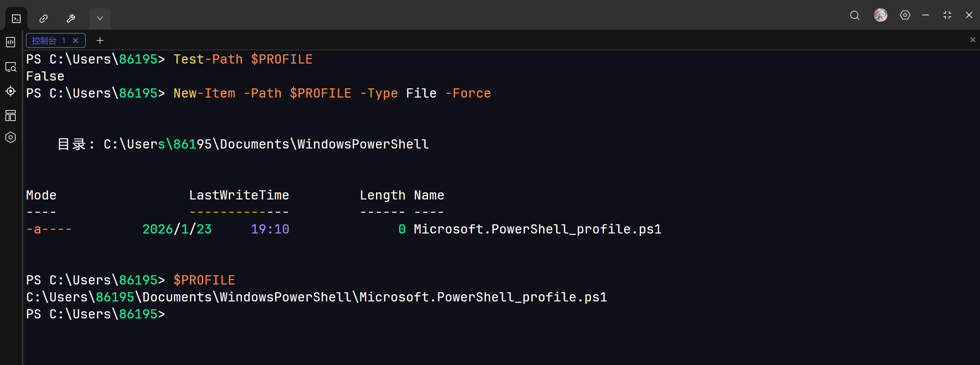
Task: Open the hexagon settings sidebar icon
Action: tap(11, 137)
